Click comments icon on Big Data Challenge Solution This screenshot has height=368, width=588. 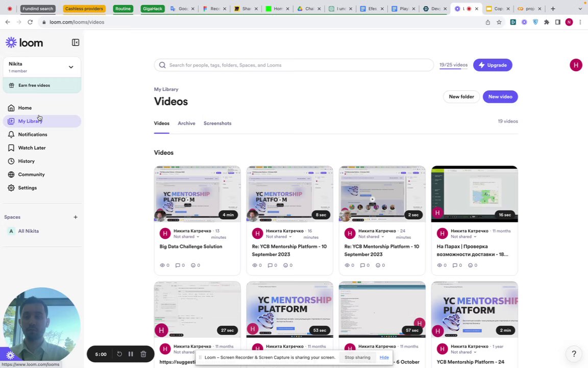(x=178, y=265)
